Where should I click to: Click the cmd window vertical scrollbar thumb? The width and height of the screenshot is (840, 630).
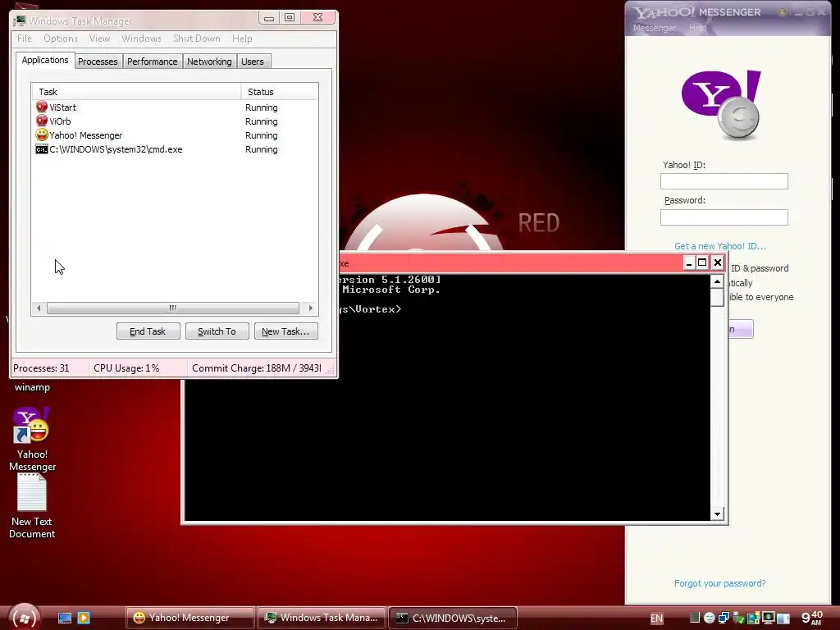(x=717, y=297)
